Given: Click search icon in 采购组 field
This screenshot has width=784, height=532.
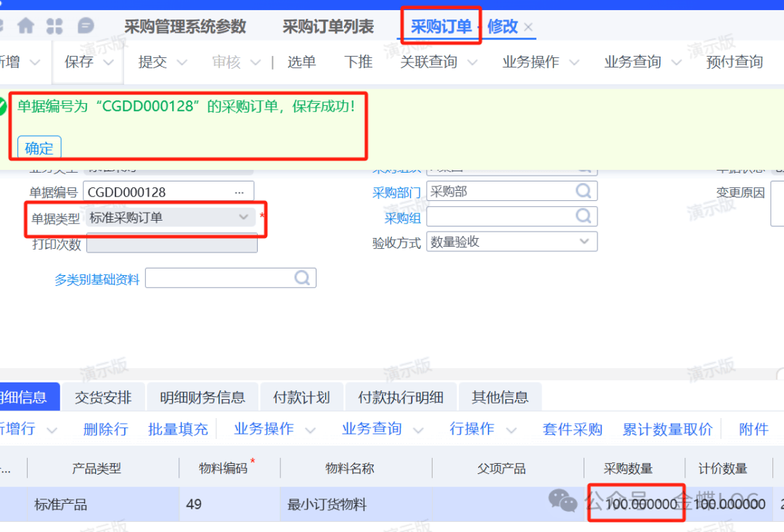Looking at the screenshot, I should (x=583, y=216).
